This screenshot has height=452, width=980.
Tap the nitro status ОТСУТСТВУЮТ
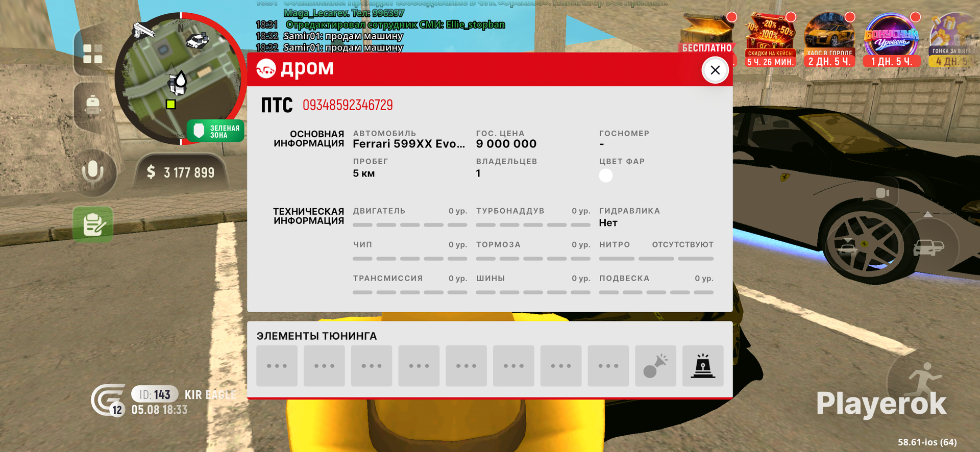[x=683, y=245]
